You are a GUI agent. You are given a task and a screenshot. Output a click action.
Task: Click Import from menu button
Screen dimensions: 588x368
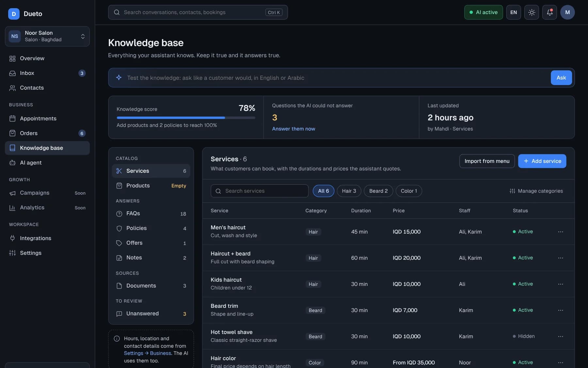pyautogui.click(x=487, y=161)
